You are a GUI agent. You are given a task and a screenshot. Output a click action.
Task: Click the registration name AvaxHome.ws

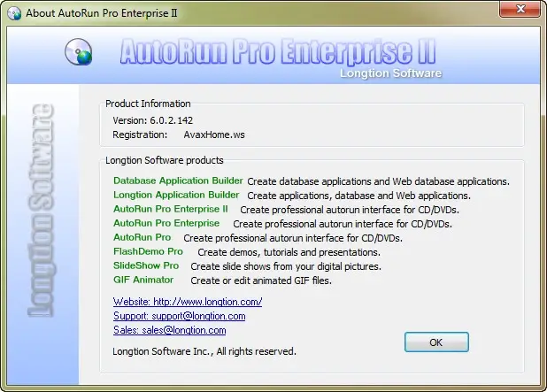pyautogui.click(x=214, y=135)
